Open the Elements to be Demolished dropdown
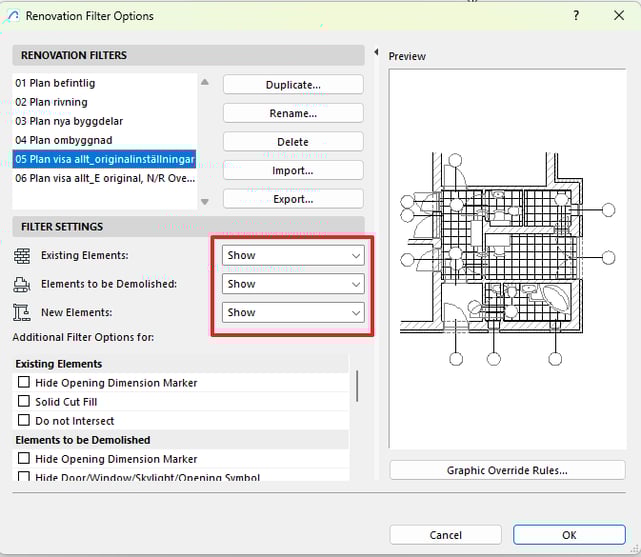Screen dimensions: 641x557 point(293,284)
